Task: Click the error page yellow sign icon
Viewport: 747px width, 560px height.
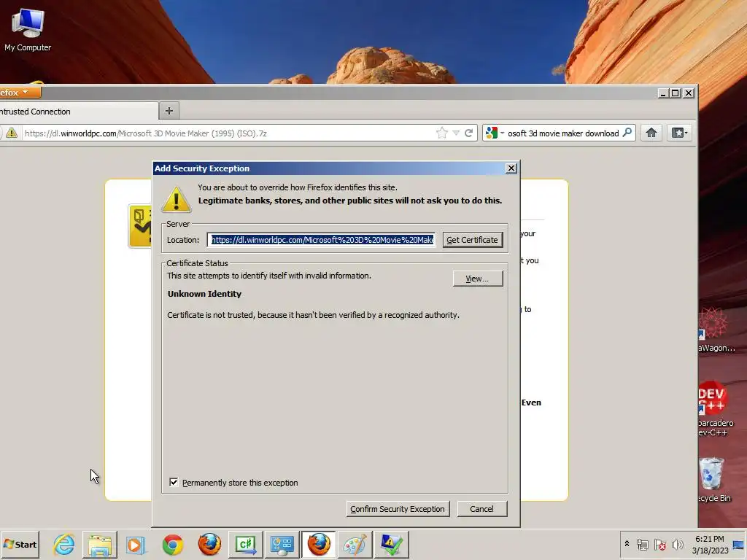Action: tap(139, 226)
